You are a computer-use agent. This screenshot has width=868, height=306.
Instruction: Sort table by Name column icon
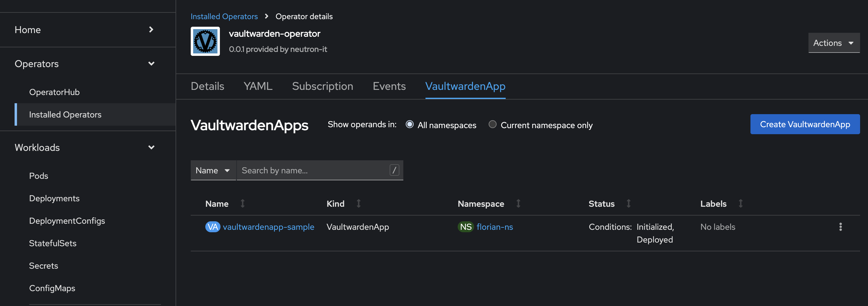243,204
